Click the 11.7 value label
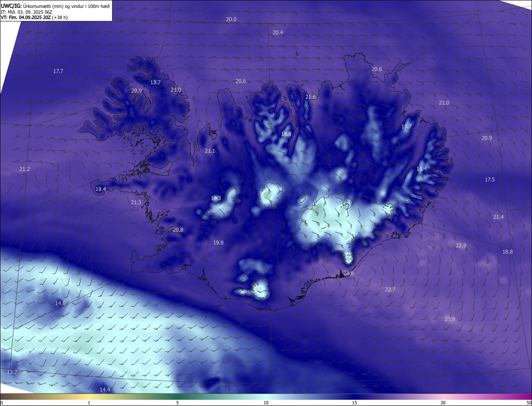This screenshot has height=406, width=532. tap(406, 127)
